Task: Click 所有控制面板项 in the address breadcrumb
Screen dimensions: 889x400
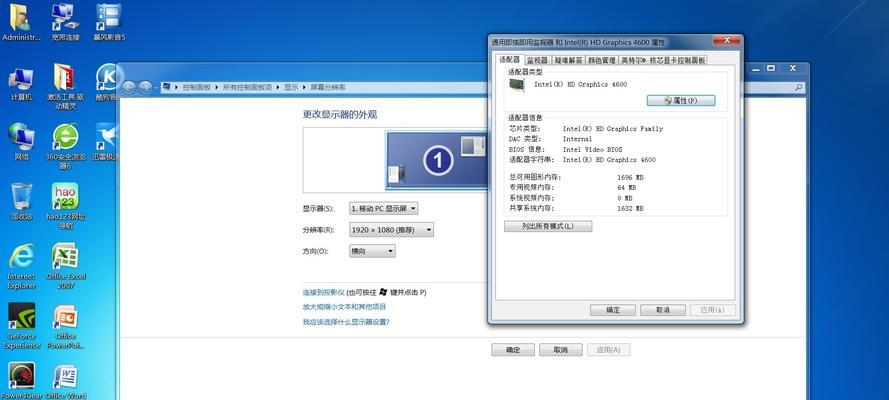Action: click(x=247, y=87)
